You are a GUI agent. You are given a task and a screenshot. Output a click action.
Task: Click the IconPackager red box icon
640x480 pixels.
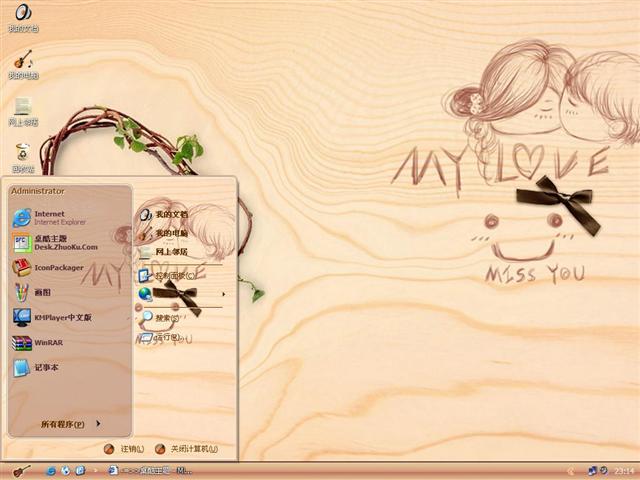tap(21, 268)
